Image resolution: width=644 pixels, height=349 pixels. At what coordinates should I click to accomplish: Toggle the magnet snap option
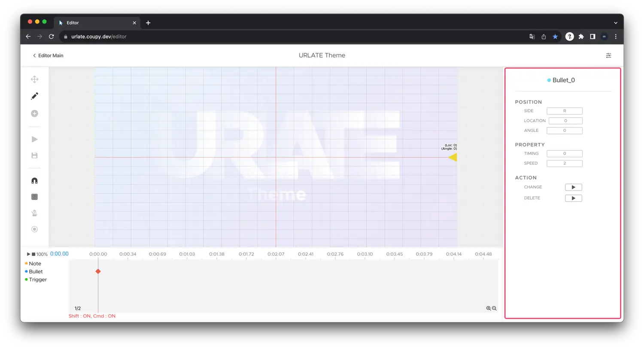[34, 181]
